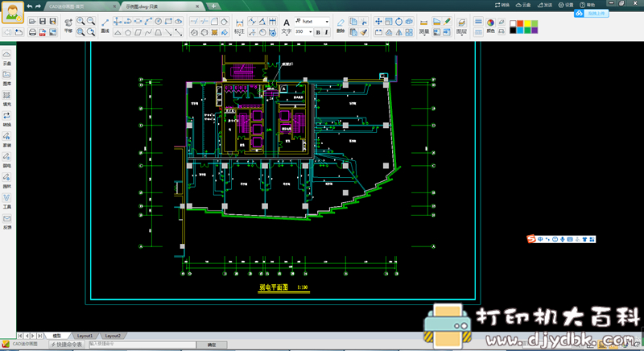Select the orange-red color swatch
The width and height of the screenshot is (644, 351).
[x=520, y=23]
